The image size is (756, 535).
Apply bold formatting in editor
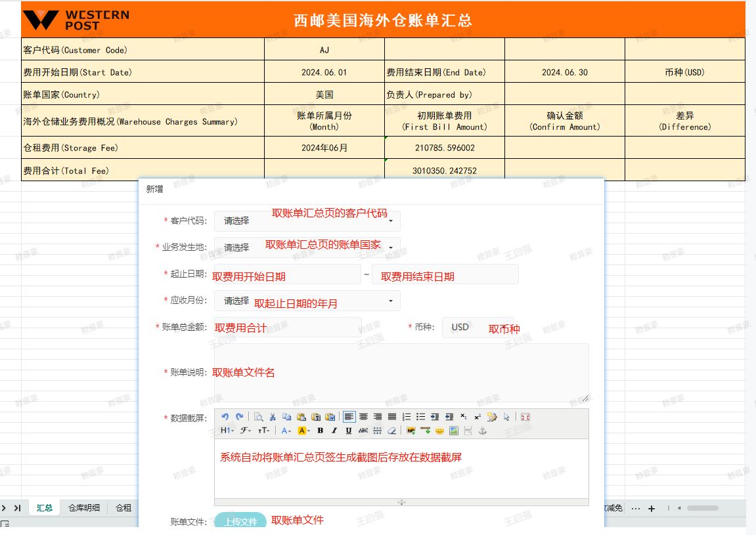click(320, 431)
